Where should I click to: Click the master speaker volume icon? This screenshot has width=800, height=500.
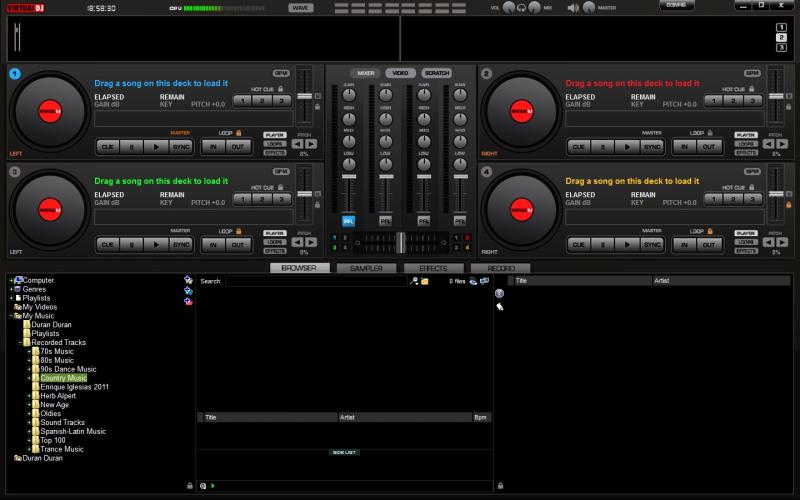pos(573,8)
